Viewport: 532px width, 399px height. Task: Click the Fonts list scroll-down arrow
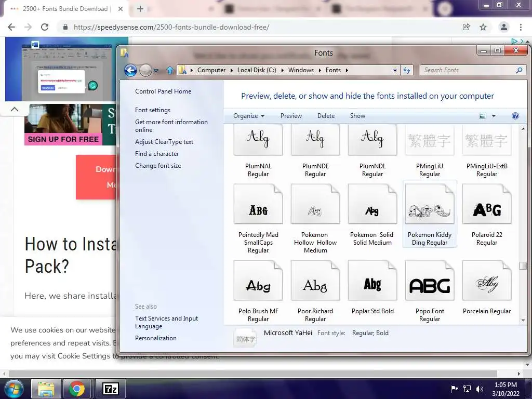click(523, 320)
